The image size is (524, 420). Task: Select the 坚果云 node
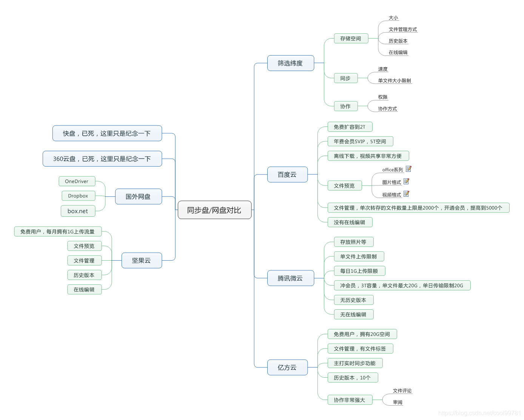(142, 261)
